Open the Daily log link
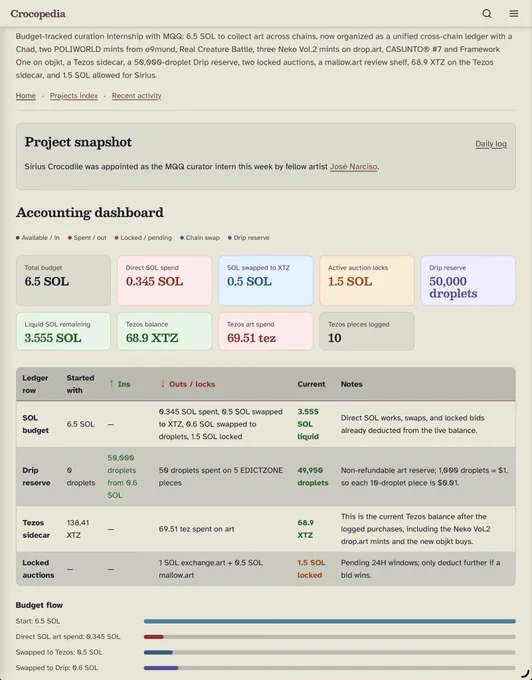The image size is (532, 680). [x=491, y=144]
